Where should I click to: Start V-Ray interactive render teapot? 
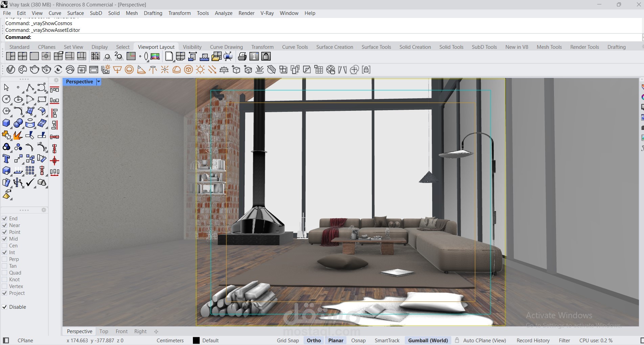(x=46, y=70)
